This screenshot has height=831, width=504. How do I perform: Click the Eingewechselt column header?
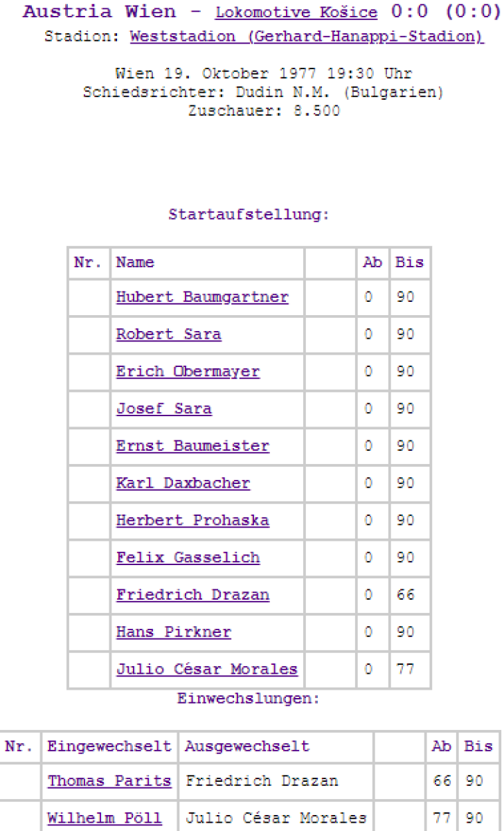tap(109, 747)
